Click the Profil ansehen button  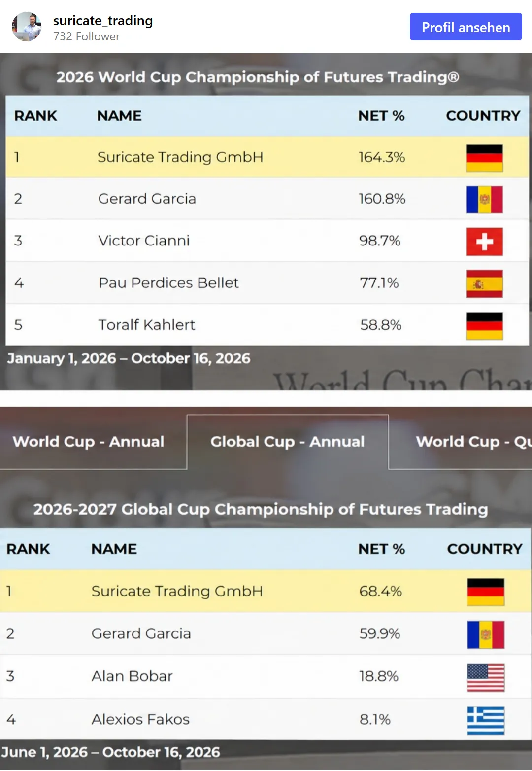tap(465, 27)
